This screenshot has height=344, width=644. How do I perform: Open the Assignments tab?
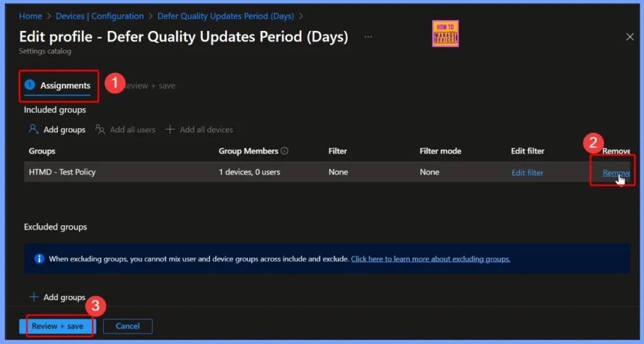click(65, 86)
